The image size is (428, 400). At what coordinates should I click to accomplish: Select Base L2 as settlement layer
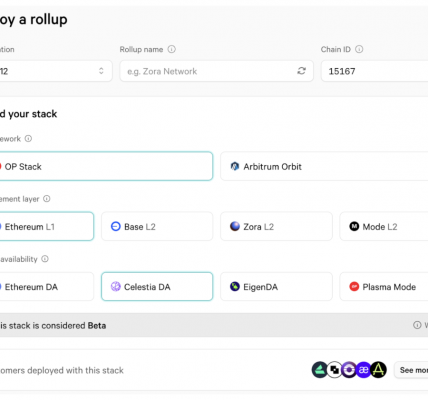coord(157,226)
